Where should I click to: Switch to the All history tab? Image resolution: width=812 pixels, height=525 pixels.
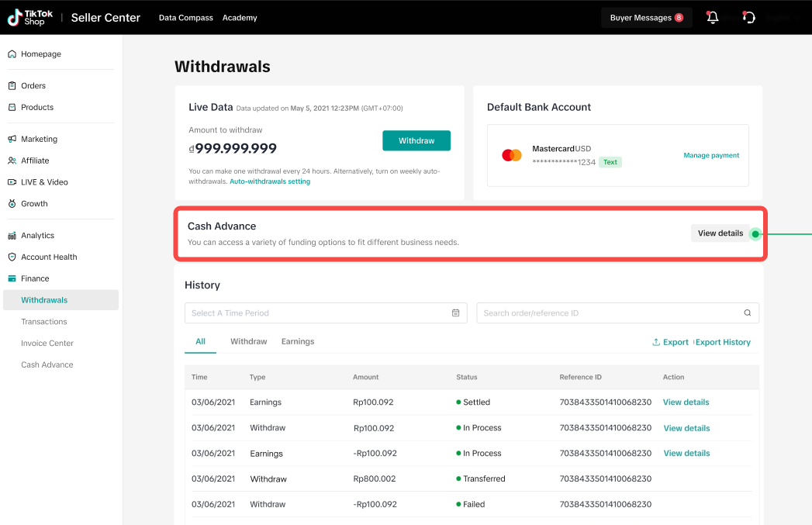coord(200,342)
